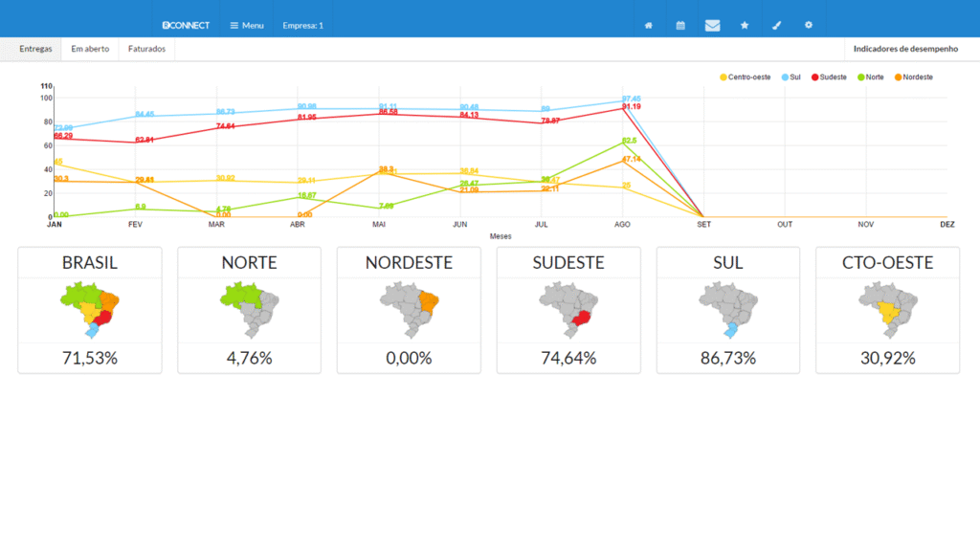Toggle Sul series in chart legend

tap(791, 77)
